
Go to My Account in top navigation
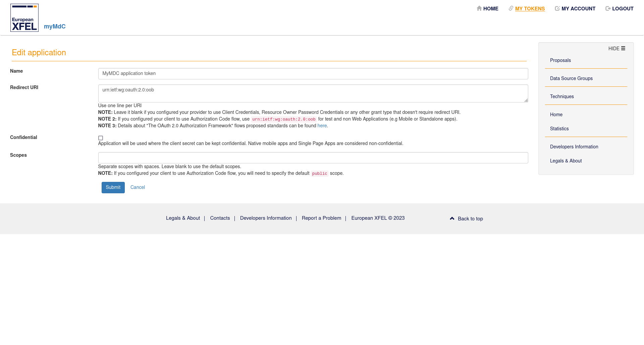coord(578,9)
